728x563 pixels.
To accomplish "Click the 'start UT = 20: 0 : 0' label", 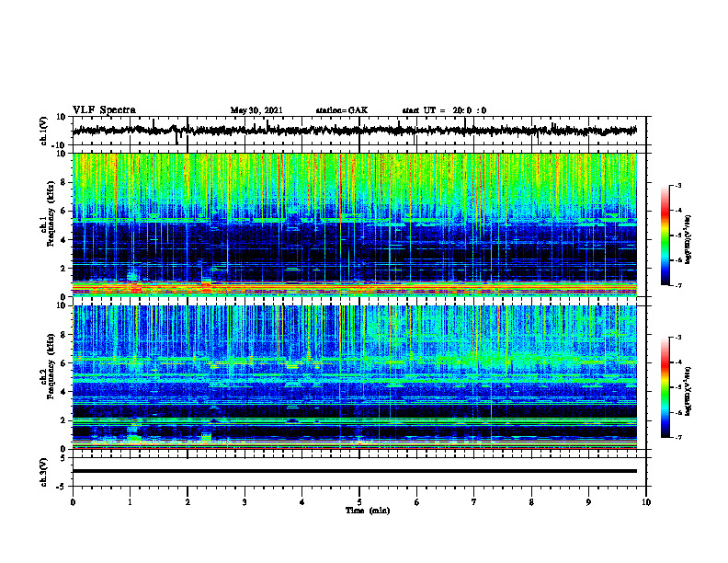I will [x=444, y=110].
